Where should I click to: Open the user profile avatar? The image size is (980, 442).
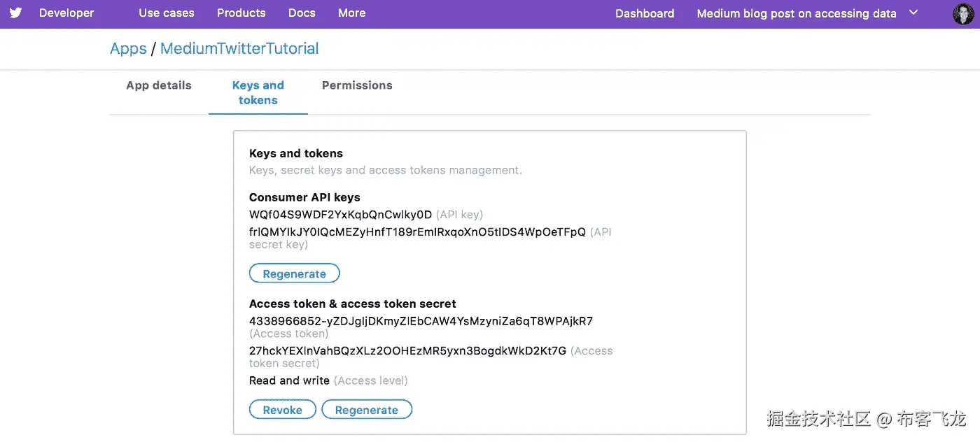(963, 13)
